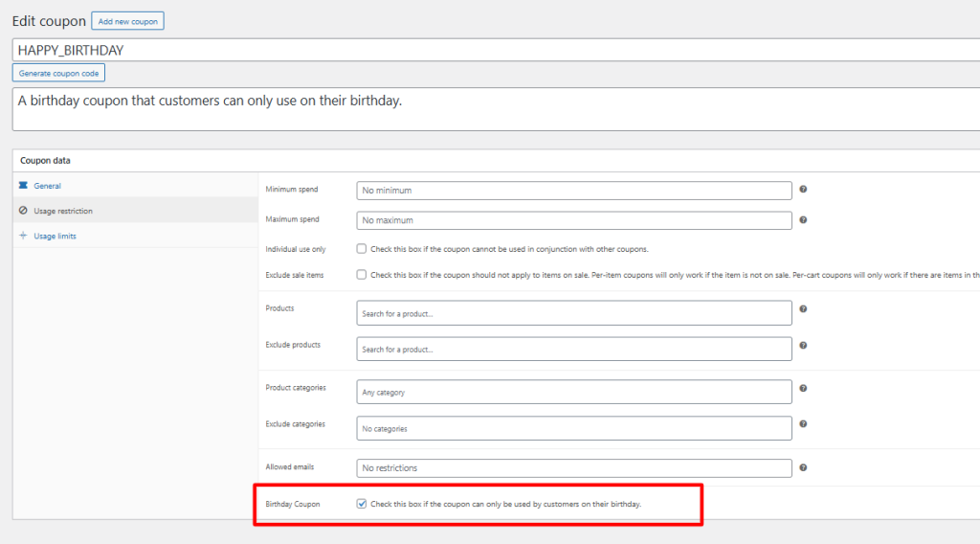Switch to the General tab

click(x=135, y=186)
